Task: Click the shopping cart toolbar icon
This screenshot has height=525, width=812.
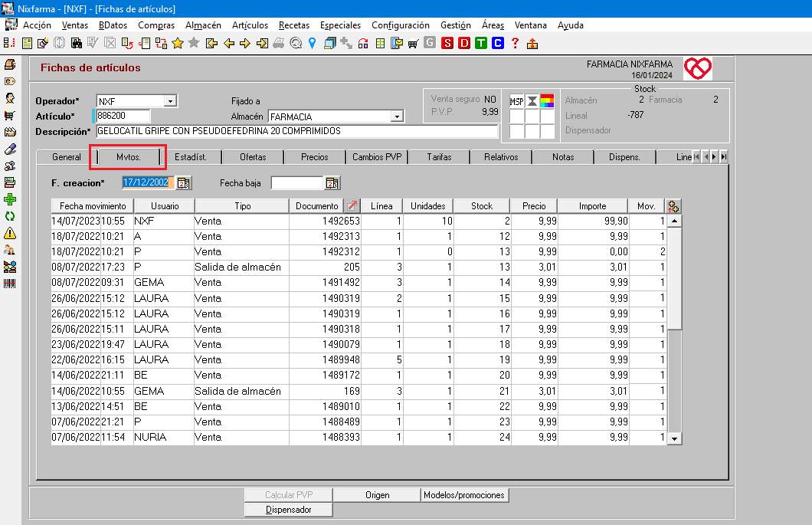Action: point(413,44)
